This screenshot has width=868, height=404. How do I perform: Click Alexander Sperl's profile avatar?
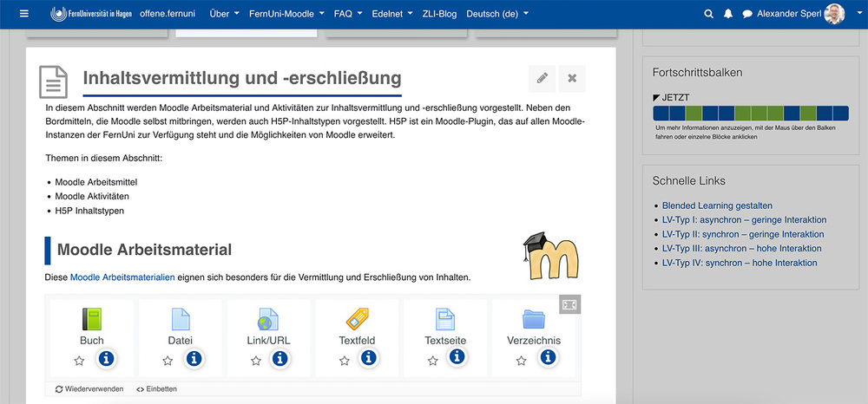834,14
